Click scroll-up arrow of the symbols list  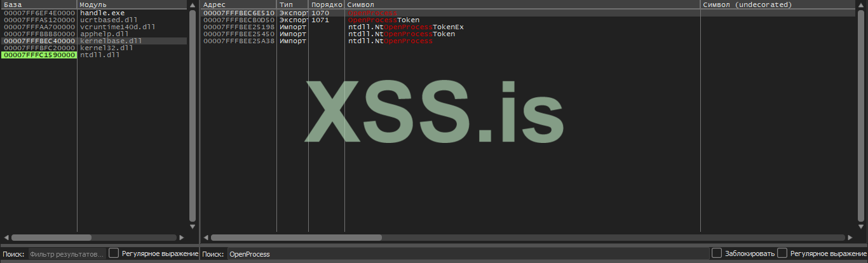click(860, 5)
